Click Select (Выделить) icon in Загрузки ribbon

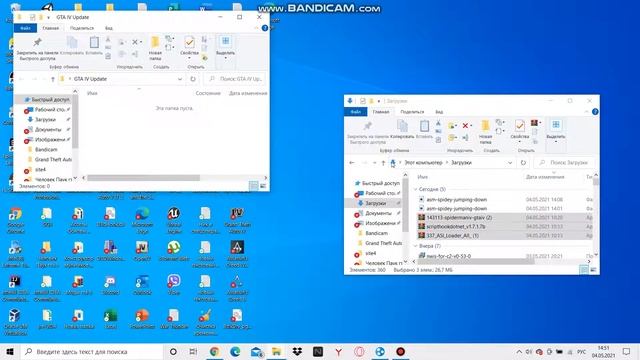[x=556, y=125]
